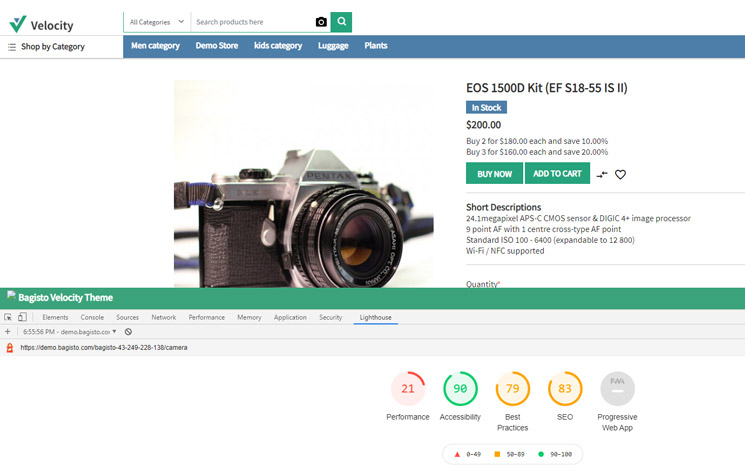Add product to wishlist via heart icon
This screenshot has height=472, width=745.
pos(620,174)
